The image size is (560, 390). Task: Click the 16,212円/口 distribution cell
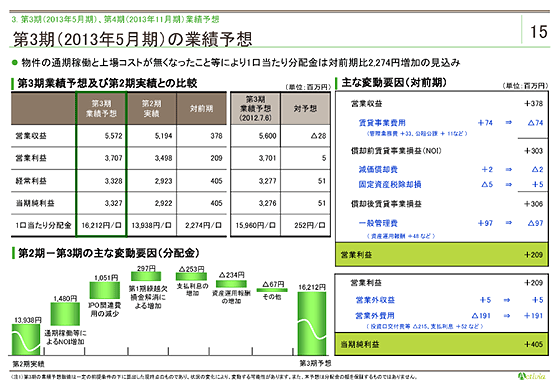click(x=101, y=225)
